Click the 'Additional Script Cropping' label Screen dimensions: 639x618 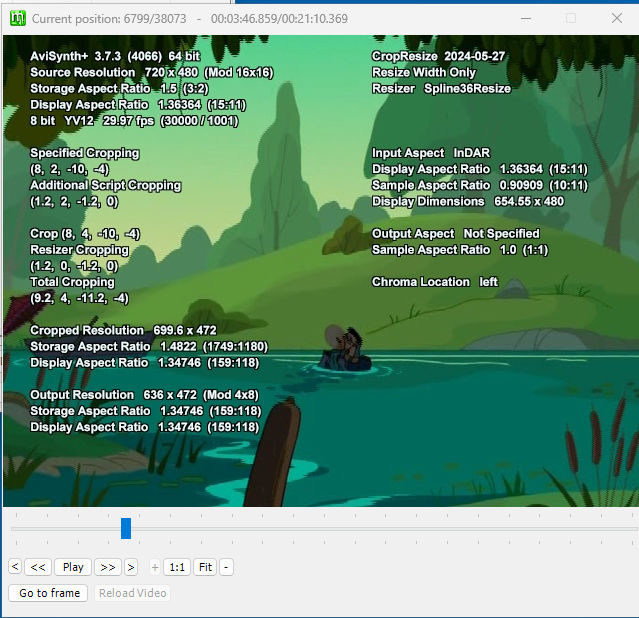pyautogui.click(x=105, y=185)
